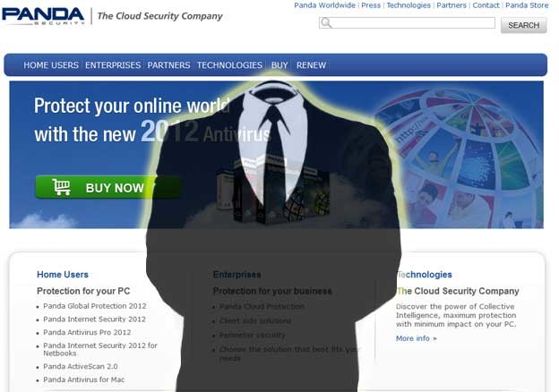
Task: Click the magnifying glass search icon
Action: (x=326, y=22)
